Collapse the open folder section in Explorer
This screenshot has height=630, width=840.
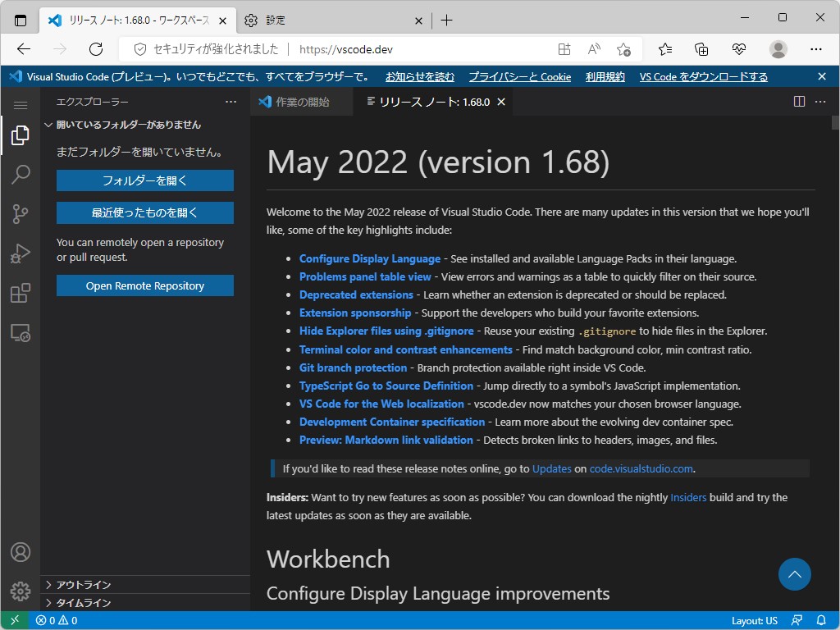pyautogui.click(x=48, y=125)
